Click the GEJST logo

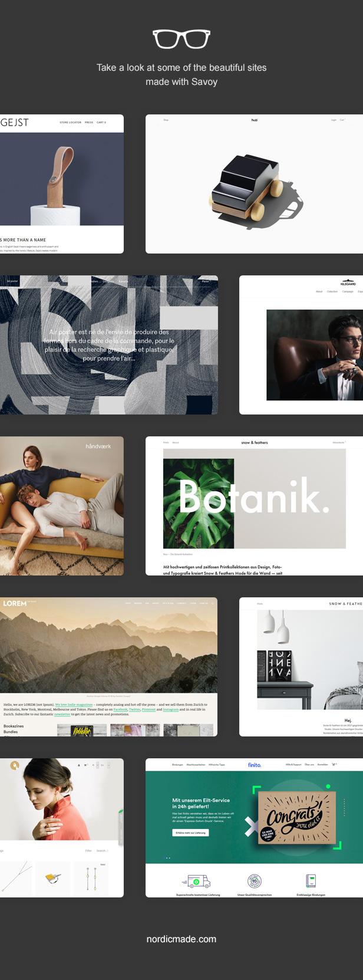click(15, 123)
